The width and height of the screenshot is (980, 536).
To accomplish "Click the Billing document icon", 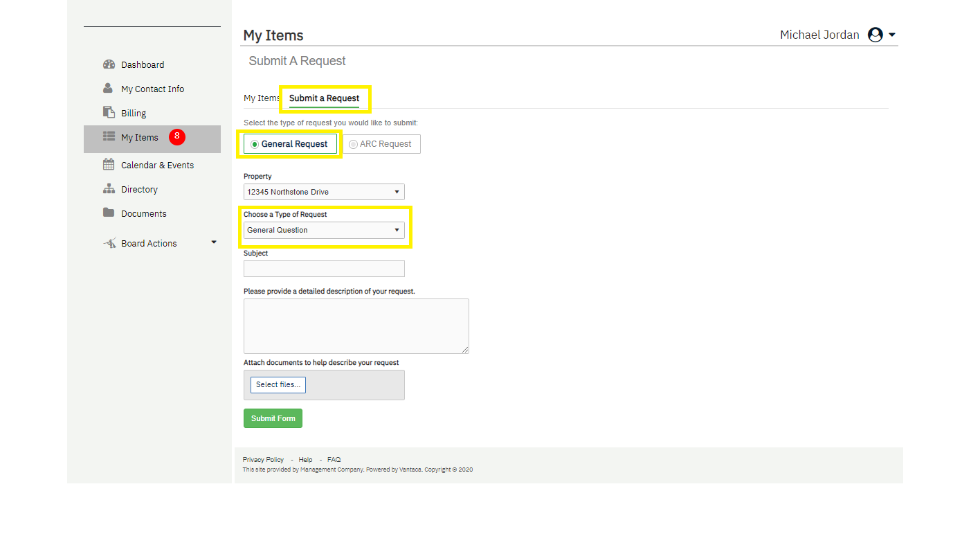I will pos(109,112).
